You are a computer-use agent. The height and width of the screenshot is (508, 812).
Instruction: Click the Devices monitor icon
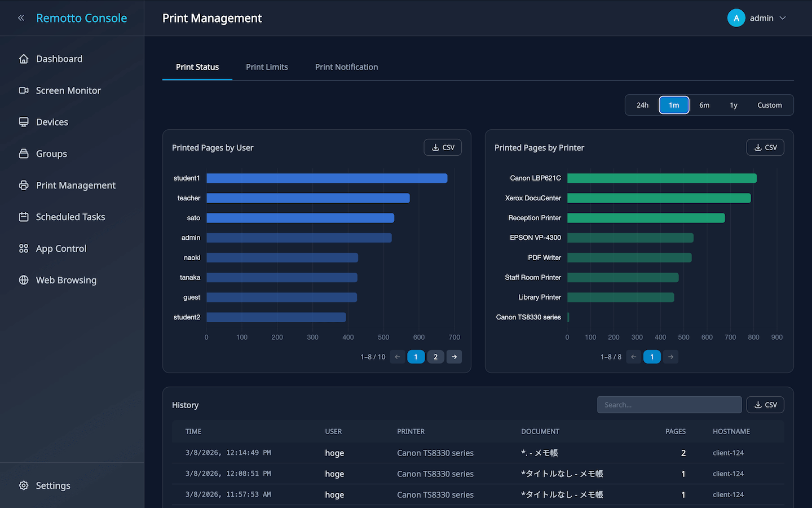(24, 122)
